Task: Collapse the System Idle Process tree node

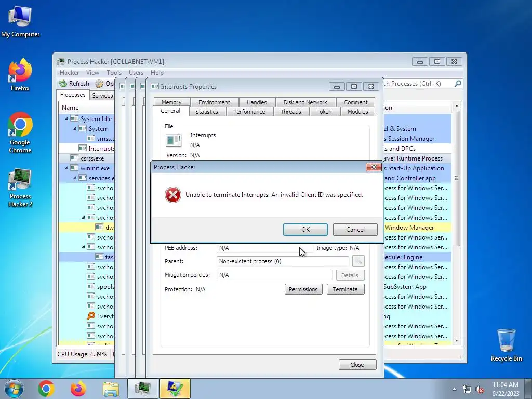Action: (x=66, y=119)
